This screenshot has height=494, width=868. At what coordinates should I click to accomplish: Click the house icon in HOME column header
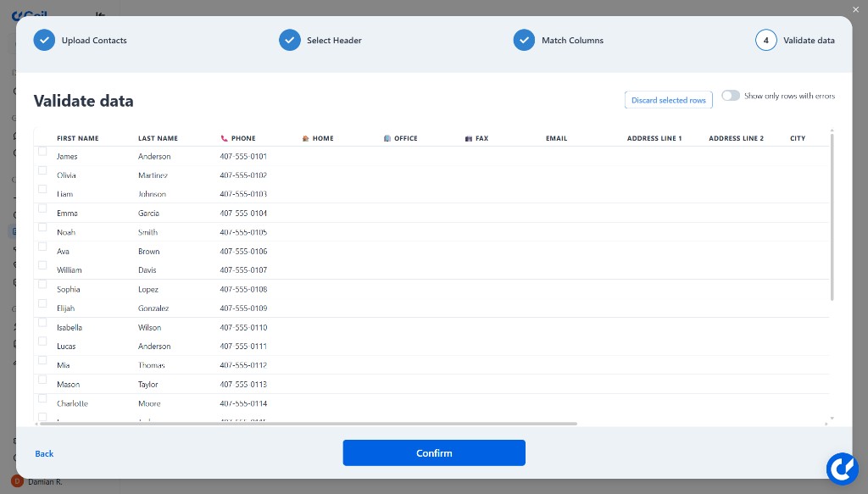pyautogui.click(x=304, y=137)
